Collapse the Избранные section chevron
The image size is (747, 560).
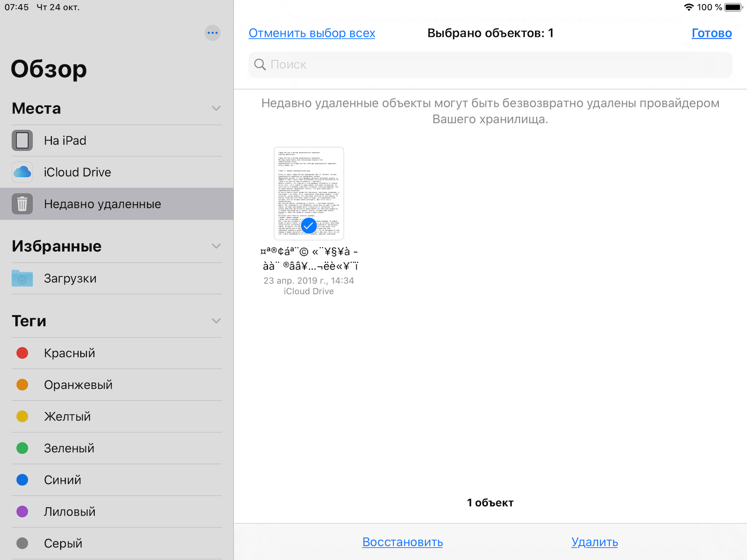216,246
